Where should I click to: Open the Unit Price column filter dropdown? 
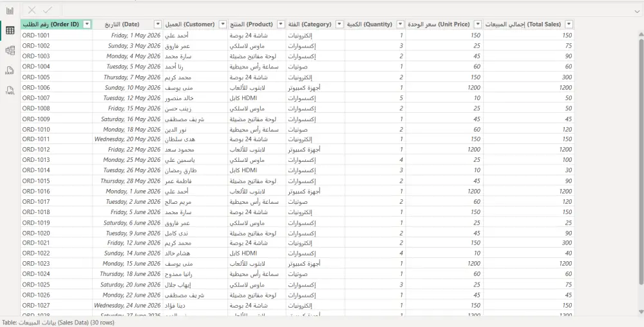tap(478, 25)
